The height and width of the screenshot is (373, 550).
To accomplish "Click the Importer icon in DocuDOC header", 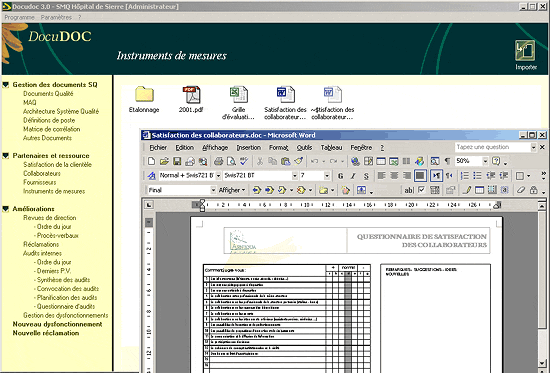I will point(525,51).
